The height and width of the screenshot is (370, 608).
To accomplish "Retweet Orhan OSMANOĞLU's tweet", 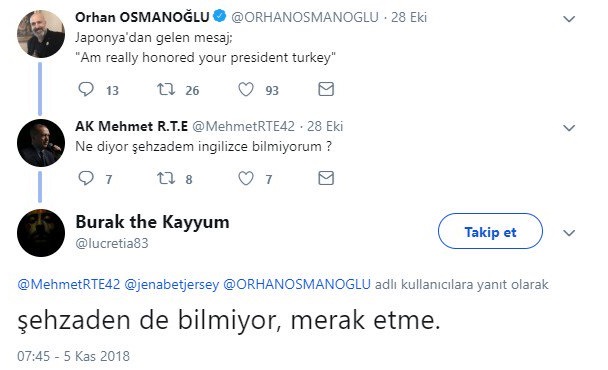I will [166, 89].
